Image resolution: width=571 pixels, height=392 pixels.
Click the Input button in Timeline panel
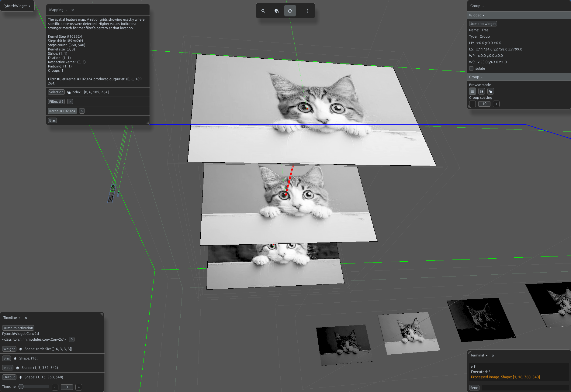pos(8,368)
